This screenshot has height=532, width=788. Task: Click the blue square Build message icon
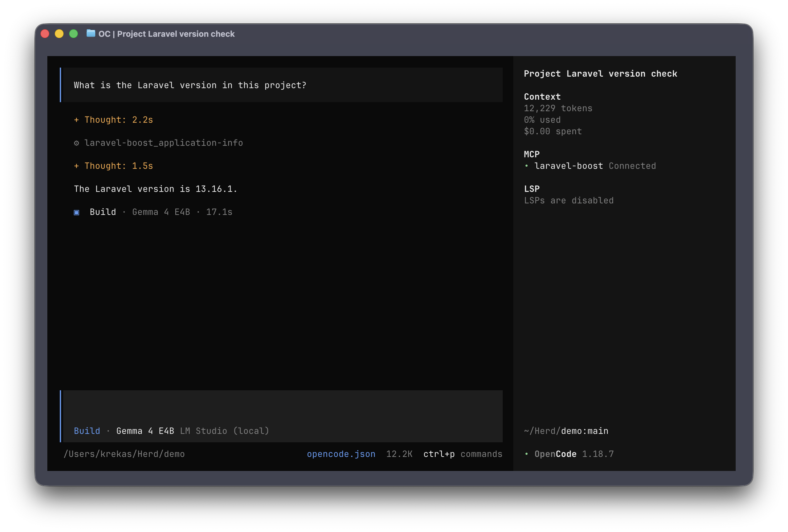[77, 212]
